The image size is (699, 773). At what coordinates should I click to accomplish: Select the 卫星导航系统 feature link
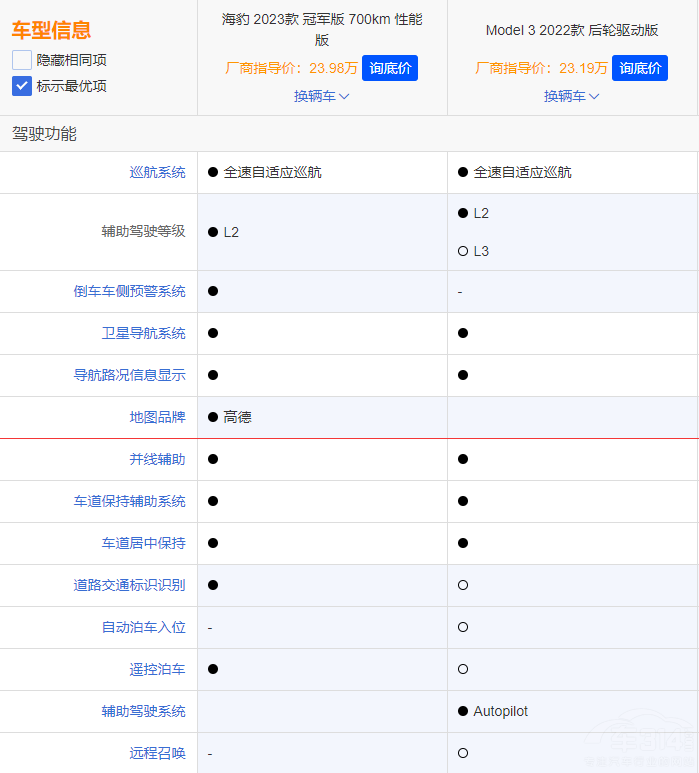click(x=143, y=333)
